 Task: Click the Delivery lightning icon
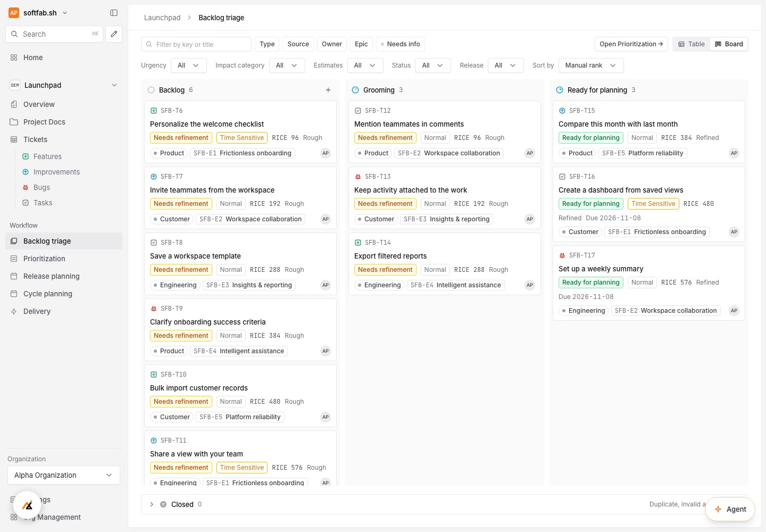pos(14,311)
